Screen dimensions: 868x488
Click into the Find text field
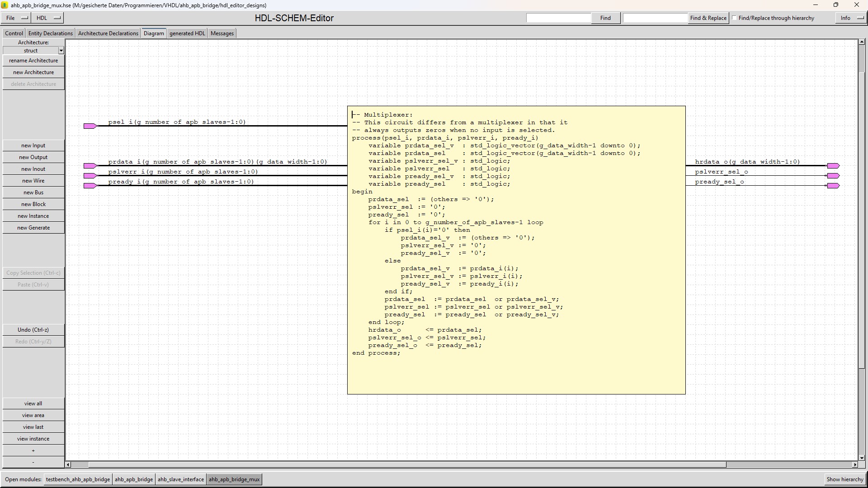pos(558,18)
